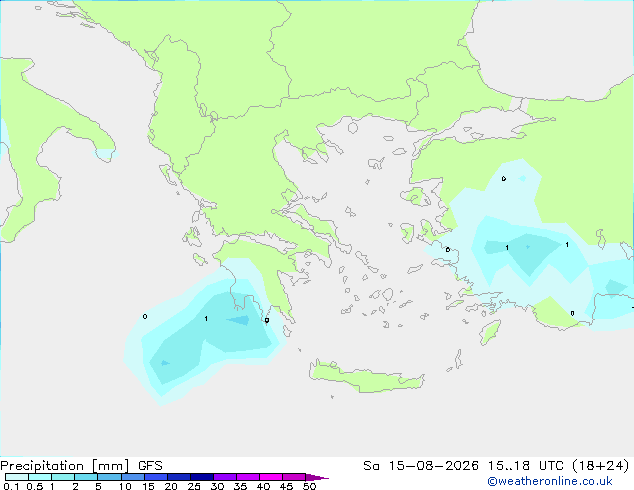Click the Crete island on the map
The height and width of the screenshot is (490, 634).
click(366, 377)
